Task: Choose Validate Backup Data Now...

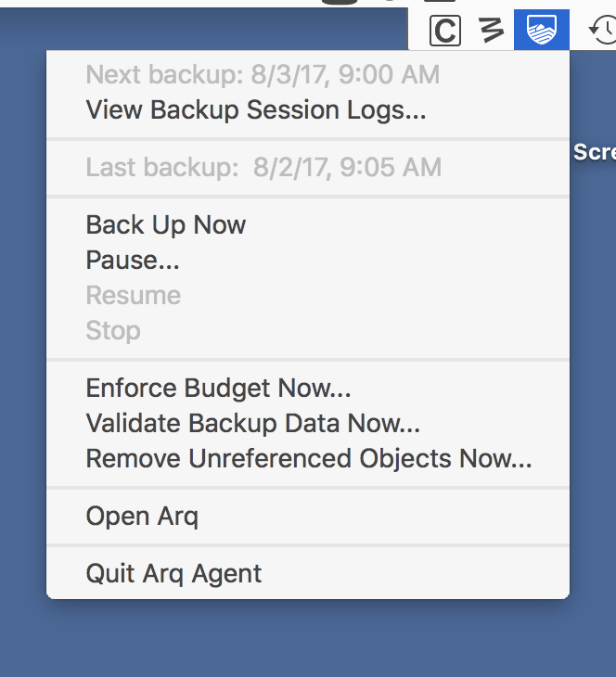Action: [x=253, y=423]
